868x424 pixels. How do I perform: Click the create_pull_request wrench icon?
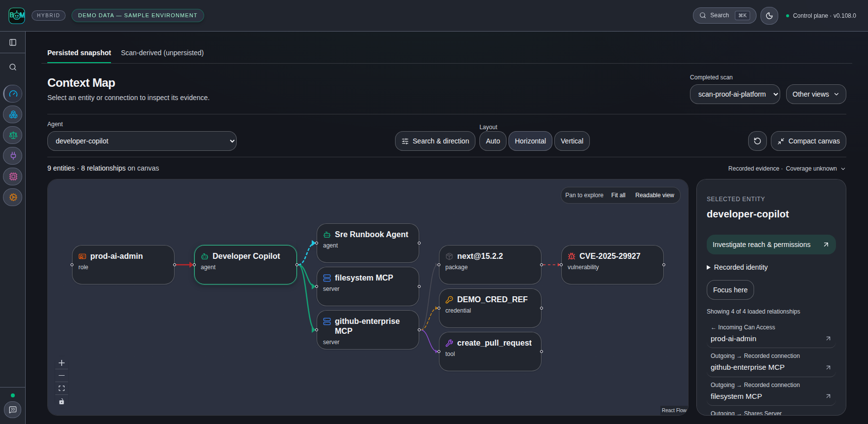click(449, 343)
